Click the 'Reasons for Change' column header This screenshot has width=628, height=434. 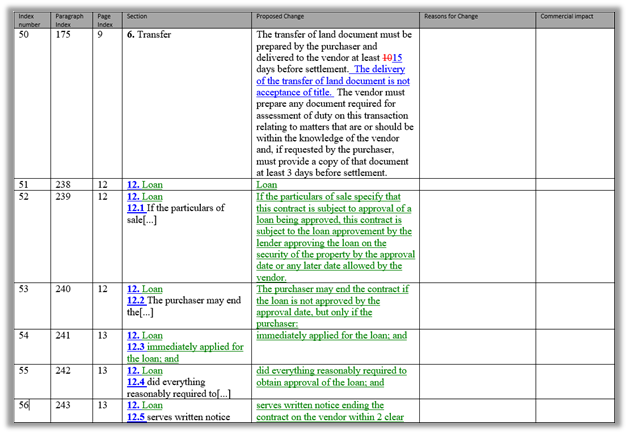[x=477, y=20]
